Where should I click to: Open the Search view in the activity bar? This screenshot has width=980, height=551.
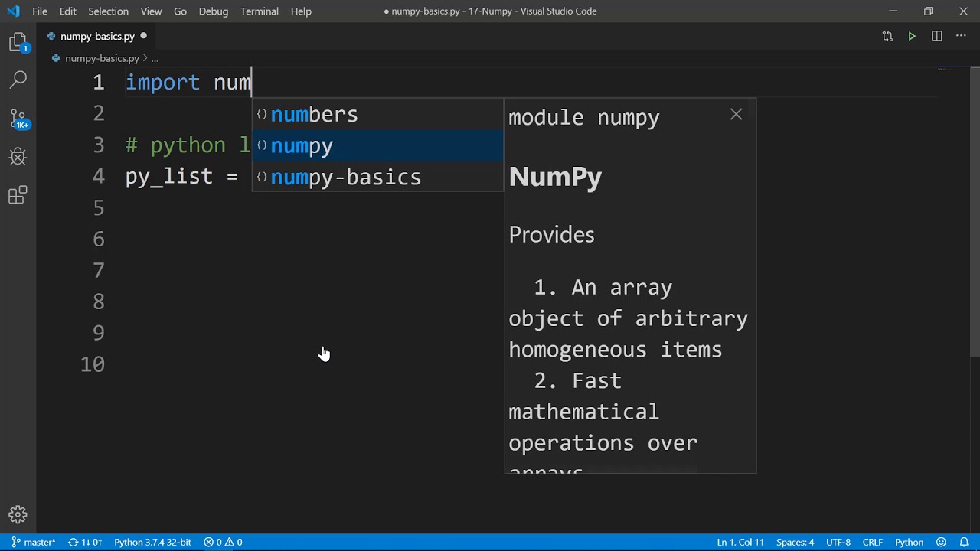[18, 79]
